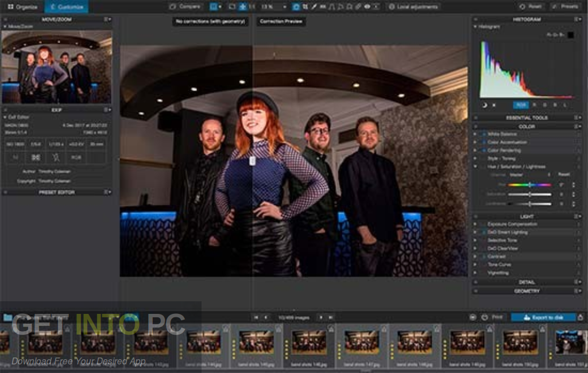This screenshot has height=373, width=588.
Task: Click Export to disk
Action: pyautogui.click(x=543, y=317)
